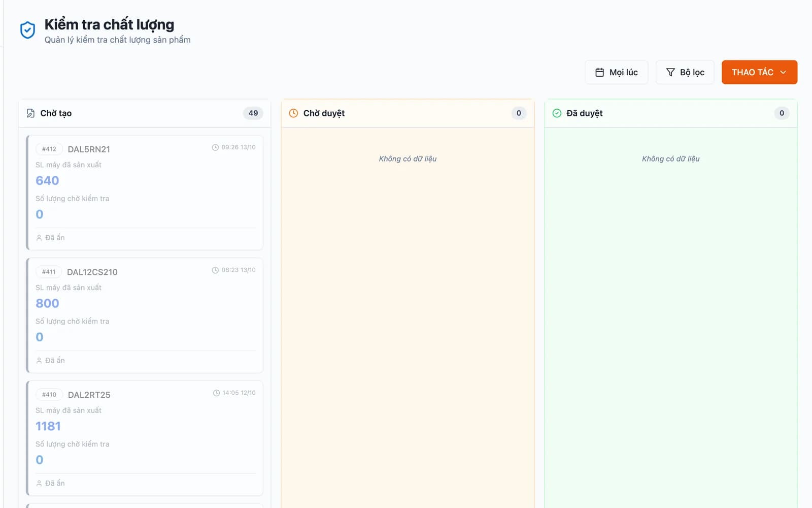The image size is (812, 508).
Task: Click the document icon beside Chờ tạo
Action: pos(30,113)
